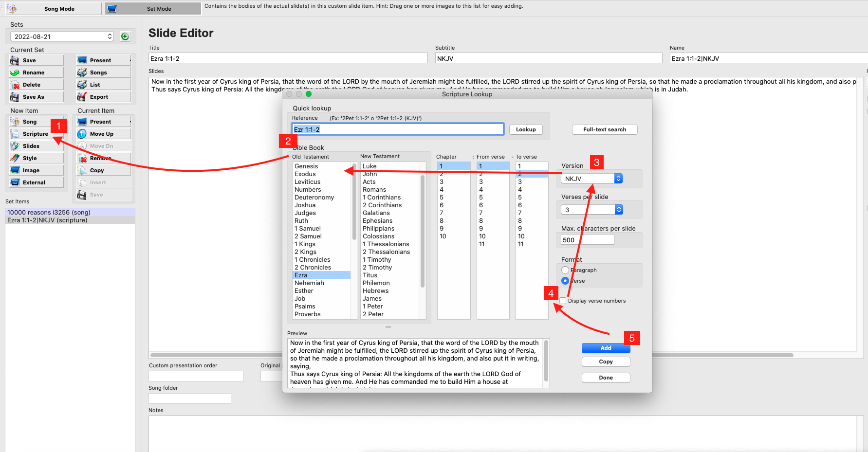Viewport: 868px width, 452px height.
Task: Click the Reference input field
Action: point(397,129)
